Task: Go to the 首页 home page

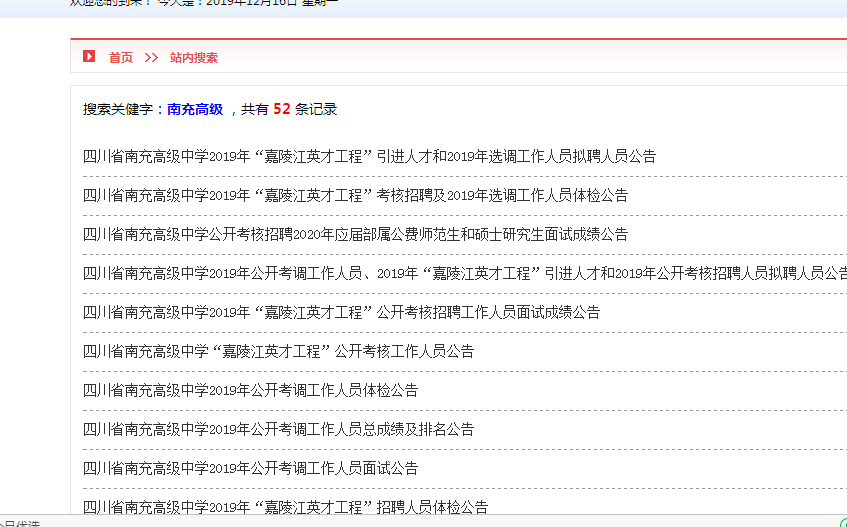Action: click(121, 58)
